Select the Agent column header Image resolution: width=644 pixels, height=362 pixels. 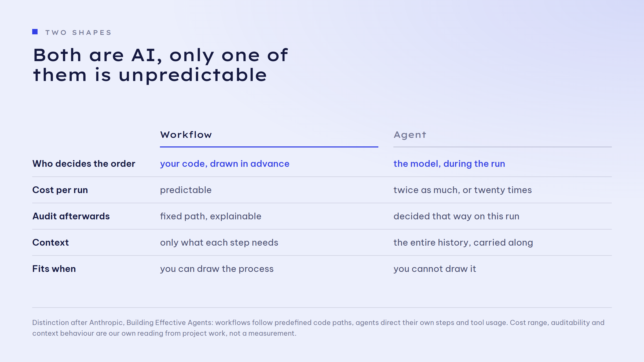point(410,135)
